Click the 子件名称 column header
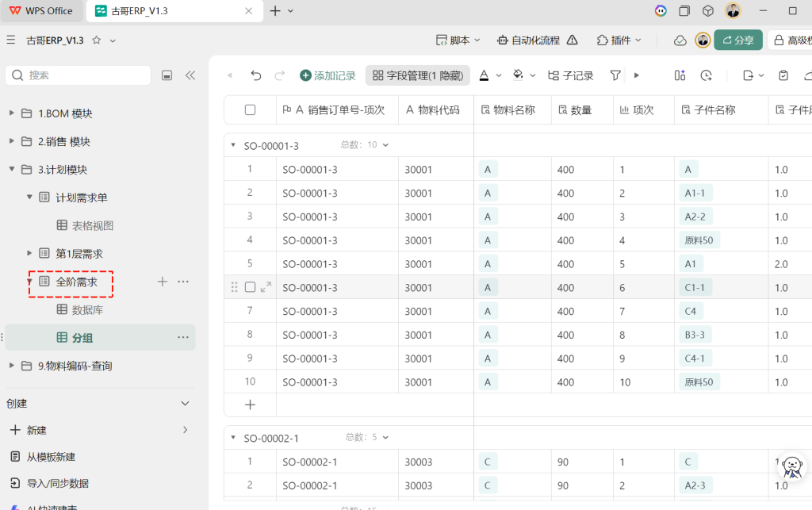This screenshot has height=510, width=812. coord(722,109)
